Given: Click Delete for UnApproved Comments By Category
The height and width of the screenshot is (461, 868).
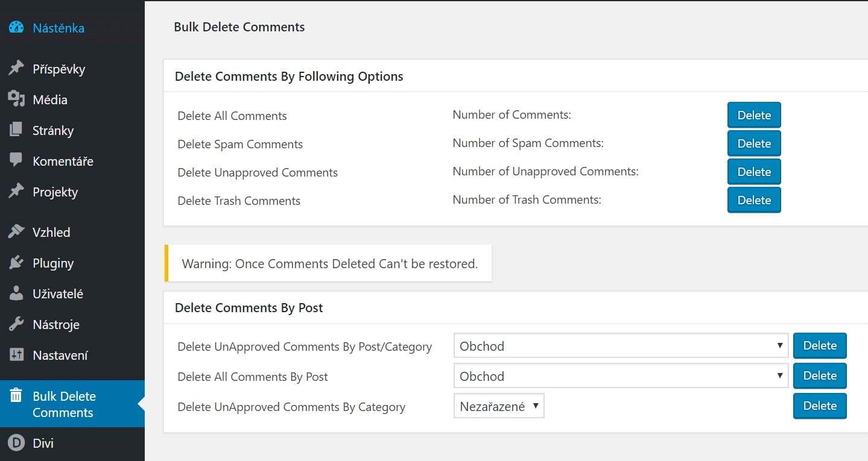Looking at the screenshot, I should tap(820, 406).
